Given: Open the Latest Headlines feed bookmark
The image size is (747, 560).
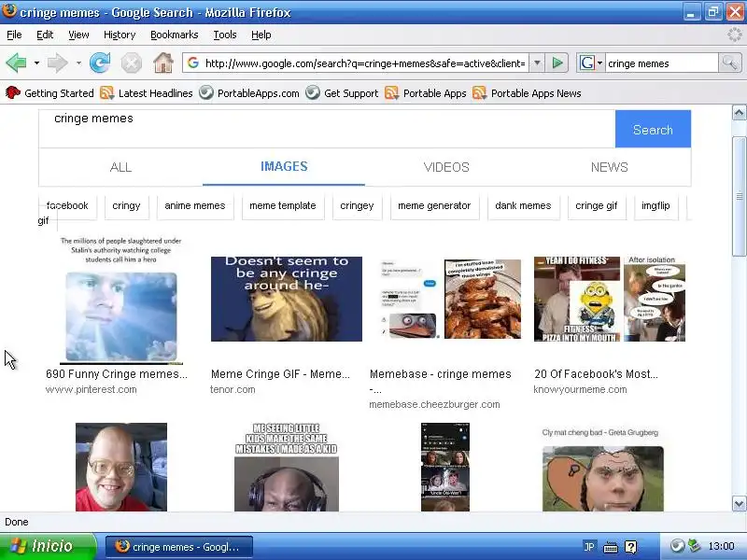Looking at the screenshot, I should pyautogui.click(x=147, y=92).
